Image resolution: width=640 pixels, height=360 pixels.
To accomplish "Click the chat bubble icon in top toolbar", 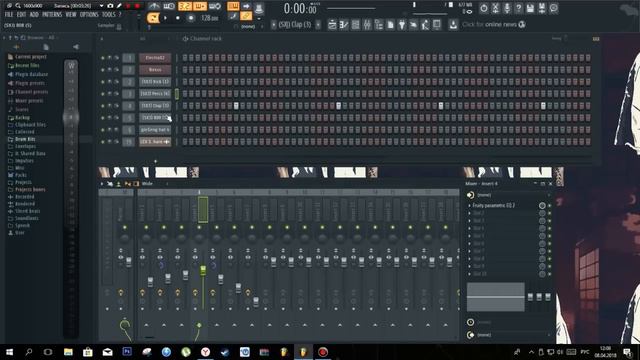I will (x=553, y=8).
